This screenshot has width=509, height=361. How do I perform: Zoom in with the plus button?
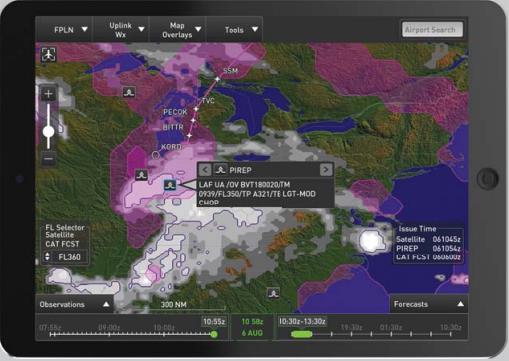pos(48,94)
